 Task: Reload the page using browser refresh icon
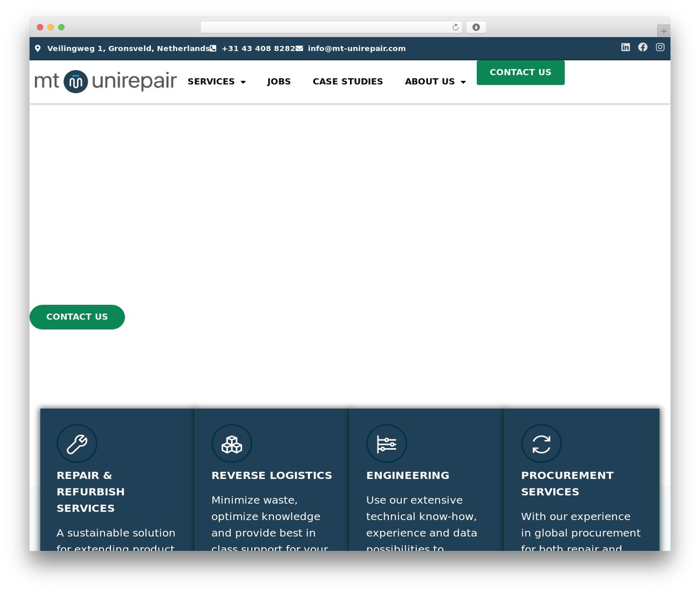[x=456, y=27]
